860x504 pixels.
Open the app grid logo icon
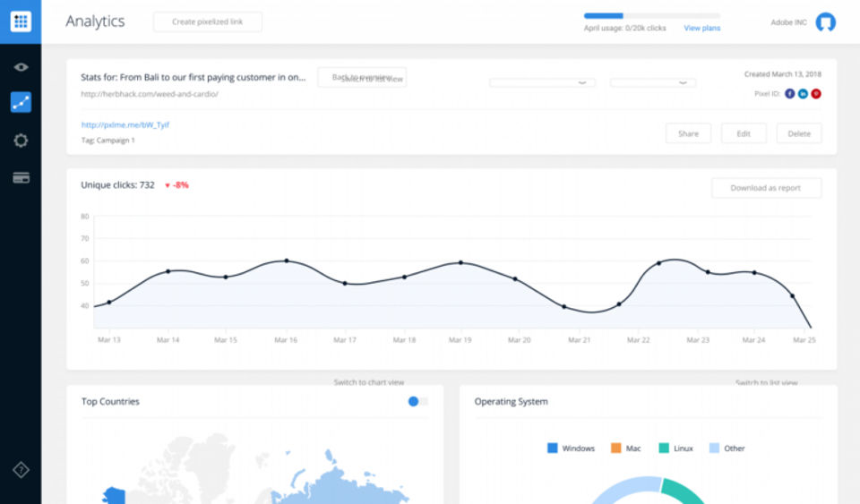click(21, 21)
